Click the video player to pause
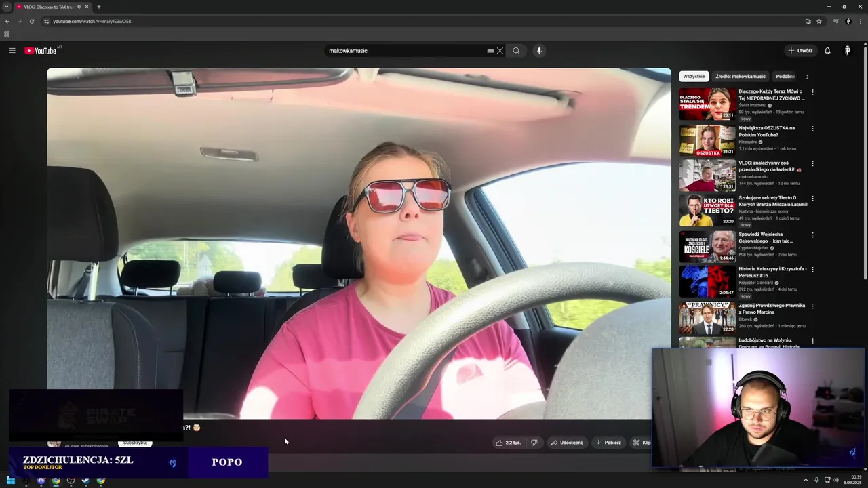The image size is (868, 488). pyautogui.click(x=359, y=243)
